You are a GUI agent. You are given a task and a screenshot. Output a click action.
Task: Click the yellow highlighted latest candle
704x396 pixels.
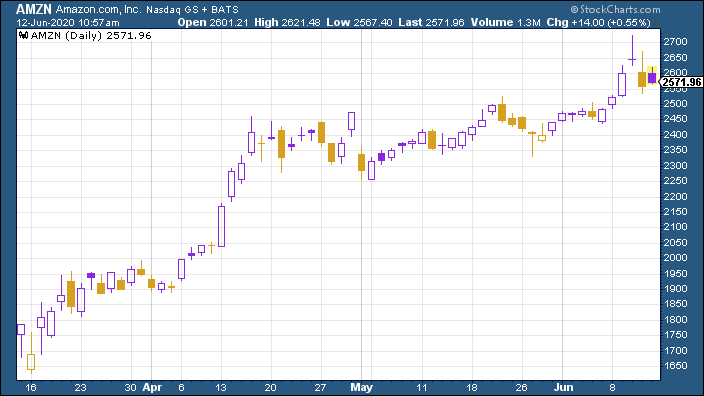coord(652,75)
